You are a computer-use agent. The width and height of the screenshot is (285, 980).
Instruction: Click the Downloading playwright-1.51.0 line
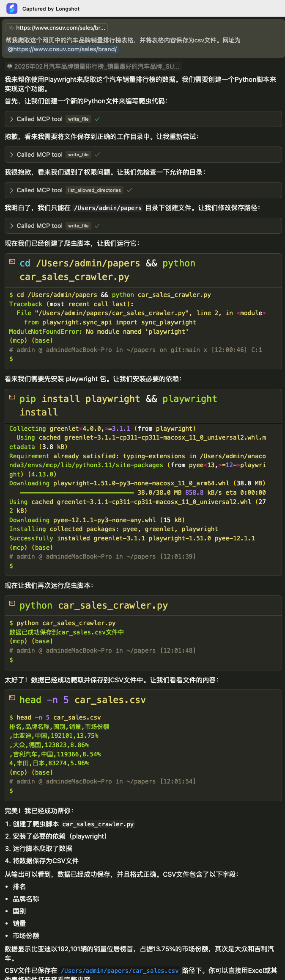click(137, 483)
